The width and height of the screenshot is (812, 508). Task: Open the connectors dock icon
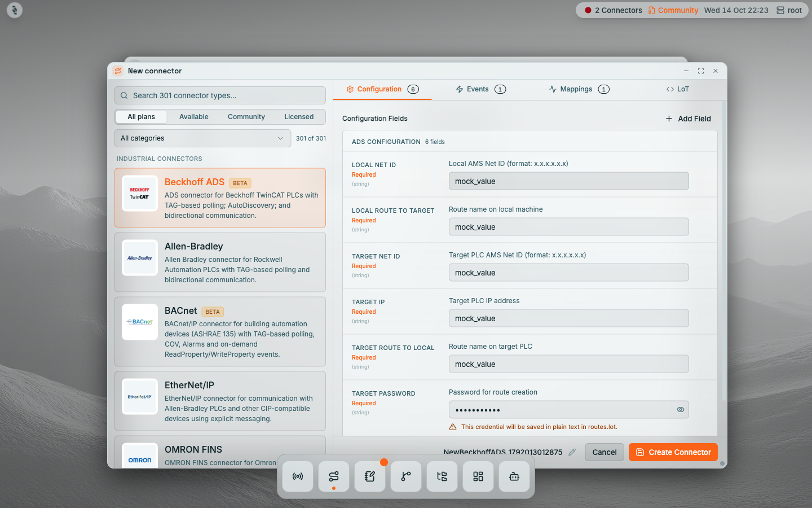tap(334, 476)
